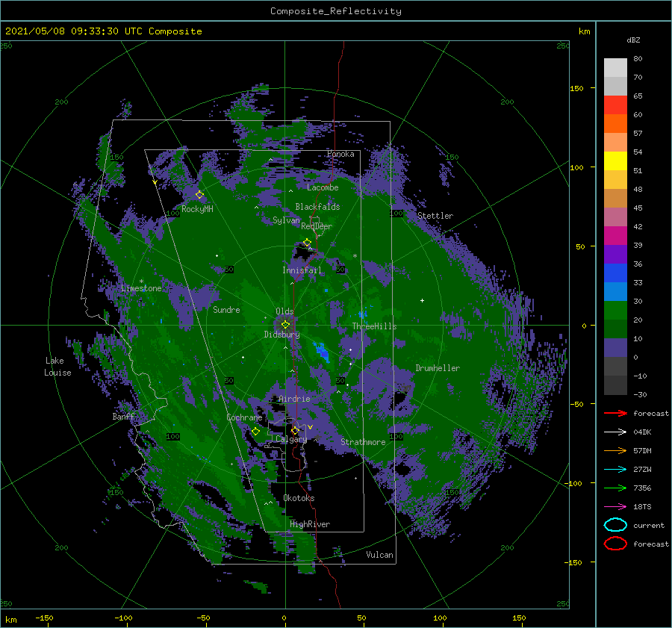Screen dimensions: 672x628
Task: Click the yellow V marker northeast of Calgary
Action: pos(310,427)
